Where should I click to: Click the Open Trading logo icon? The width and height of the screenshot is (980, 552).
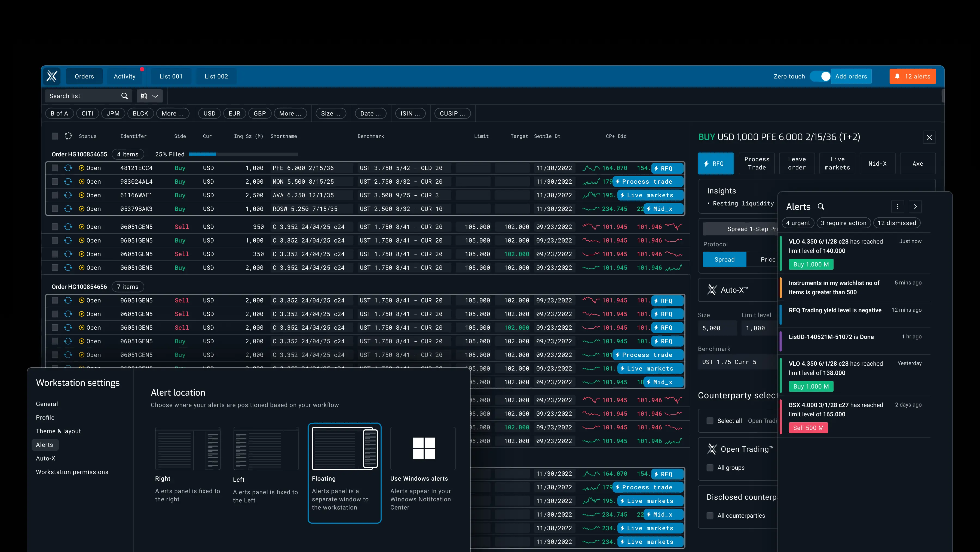coord(712,449)
